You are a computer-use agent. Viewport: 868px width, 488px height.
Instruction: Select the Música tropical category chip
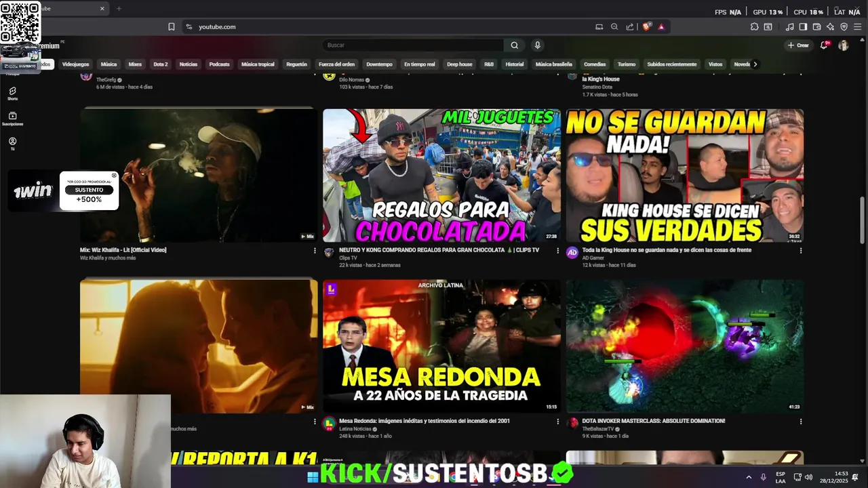(x=258, y=64)
